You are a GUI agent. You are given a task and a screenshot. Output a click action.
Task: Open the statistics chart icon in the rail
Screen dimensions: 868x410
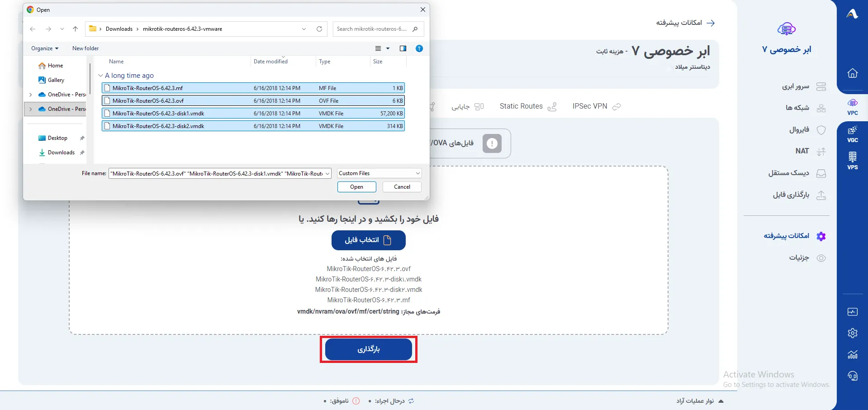pyautogui.click(x=852, y=354)
